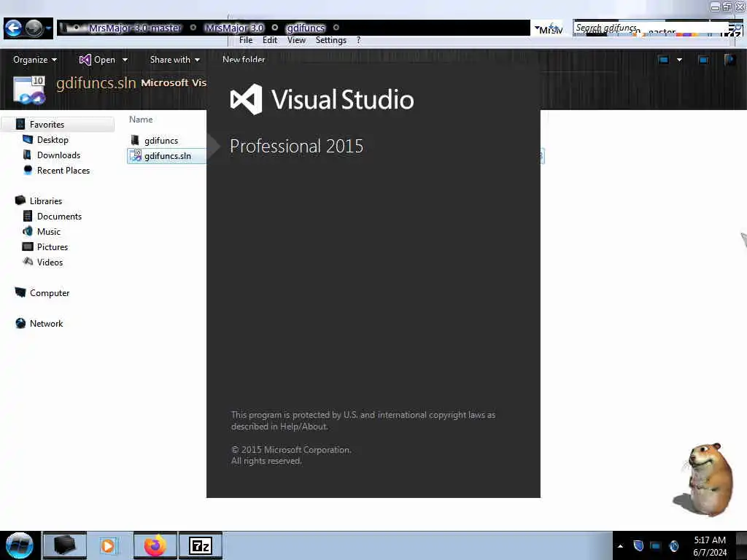Open Explorer from the taskbar
Image resolution: width=747 pixels, height=560 pixels.
[x=65, y=545]
